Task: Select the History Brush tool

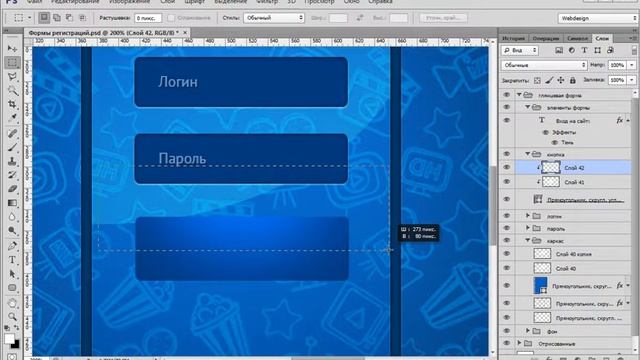Action: [12, 175]
